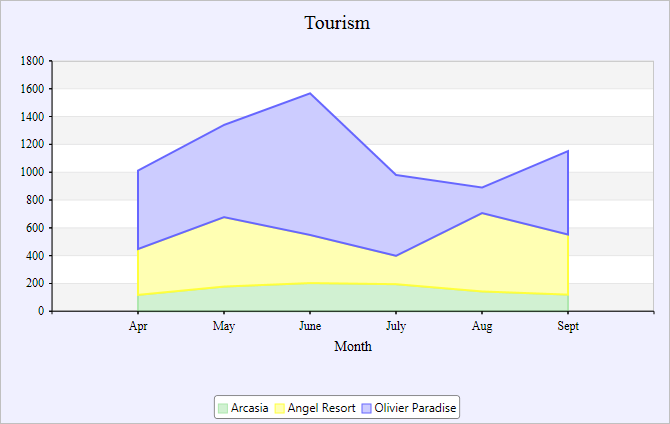670x424 pixels.
Task: Click the Aug x-axis label
Action: point(482,326)
